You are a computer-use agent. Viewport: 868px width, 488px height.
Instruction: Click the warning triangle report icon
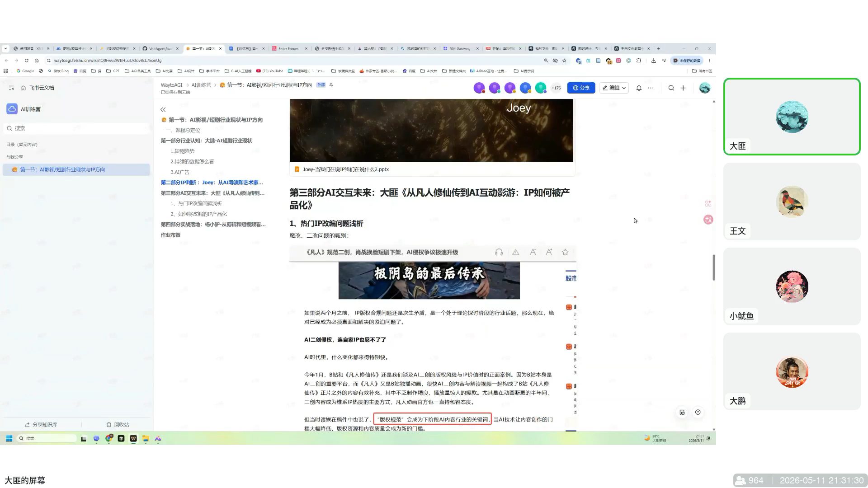pyautogui.click(x=515, y=252)
